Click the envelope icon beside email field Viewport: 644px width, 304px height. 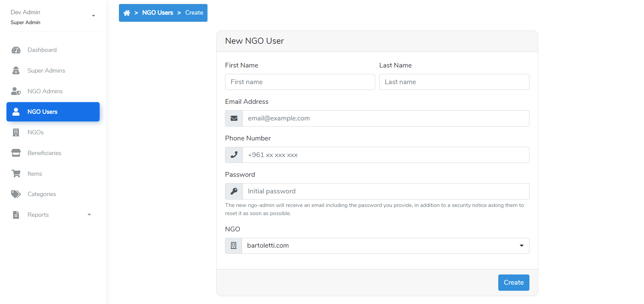(234, 118)
